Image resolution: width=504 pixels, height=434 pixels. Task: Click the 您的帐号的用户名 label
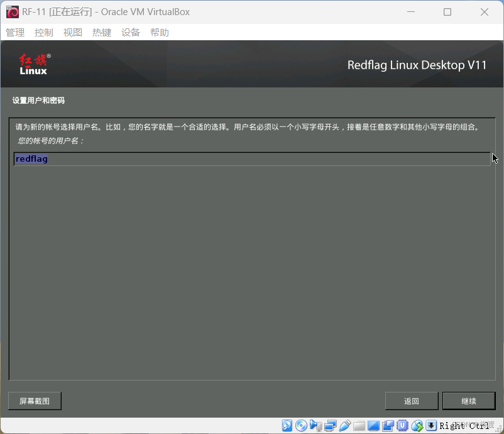[x=51, y=141]
